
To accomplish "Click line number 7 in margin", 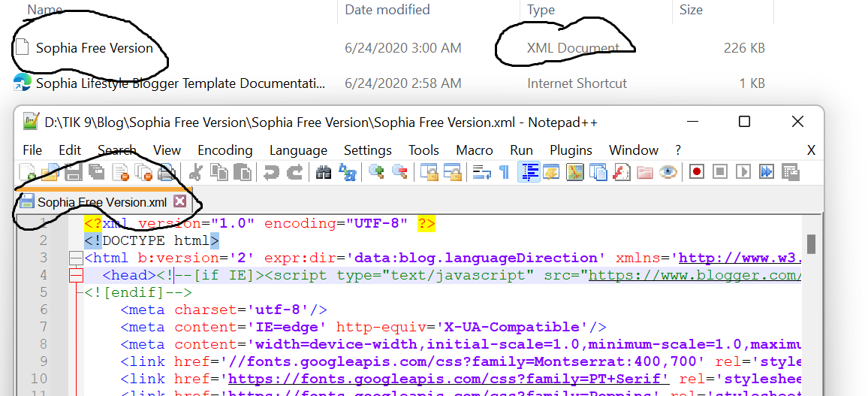I will (x=44, y=327).
